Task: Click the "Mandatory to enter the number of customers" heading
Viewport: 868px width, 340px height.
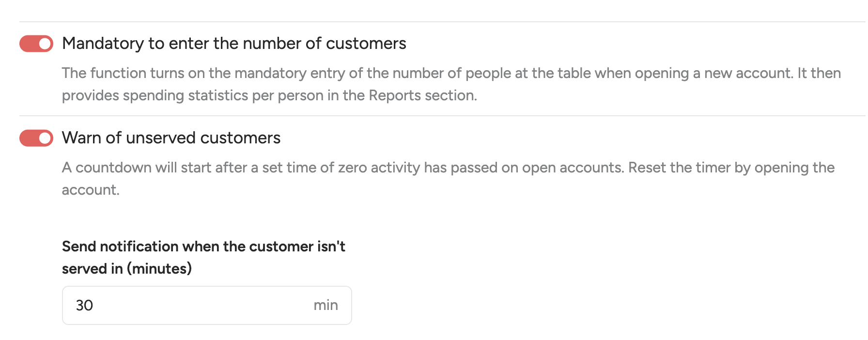Action: click(234, 44)
